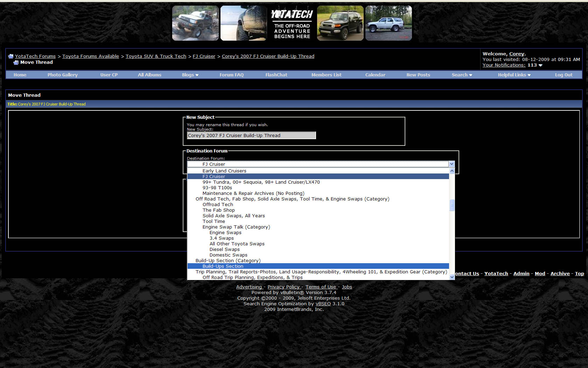Go to Home in navigation bar
Image resolution: width=588 pixels, height=368 pixels.
point(20,75)
